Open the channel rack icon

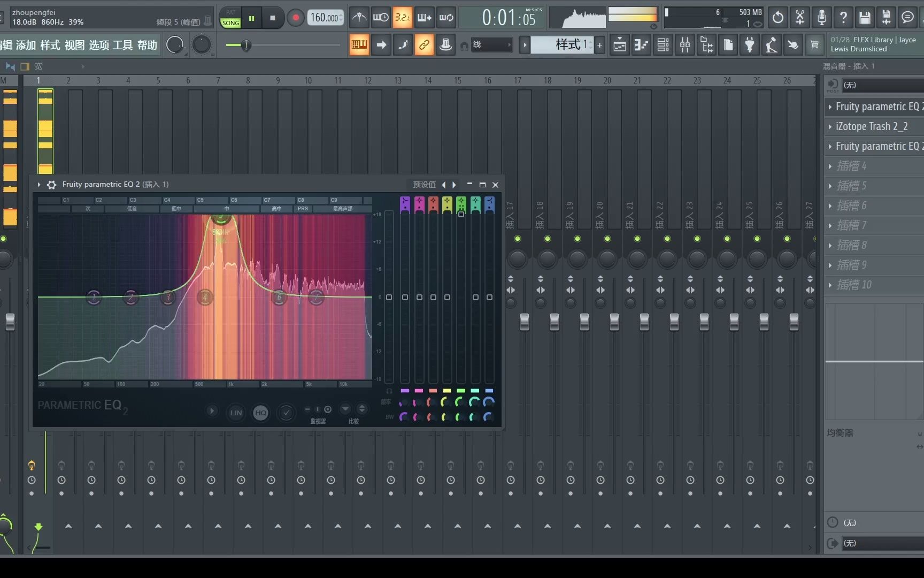coord(663,45)
